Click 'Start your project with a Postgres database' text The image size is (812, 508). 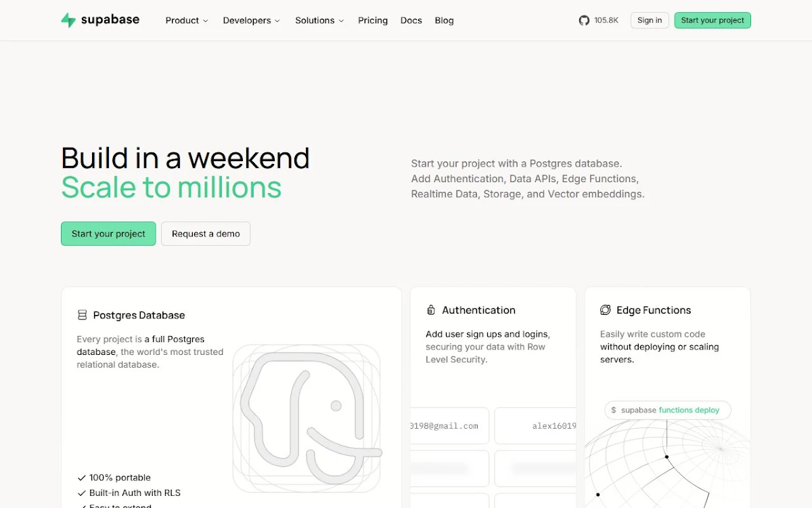click(x=516, y=164)
